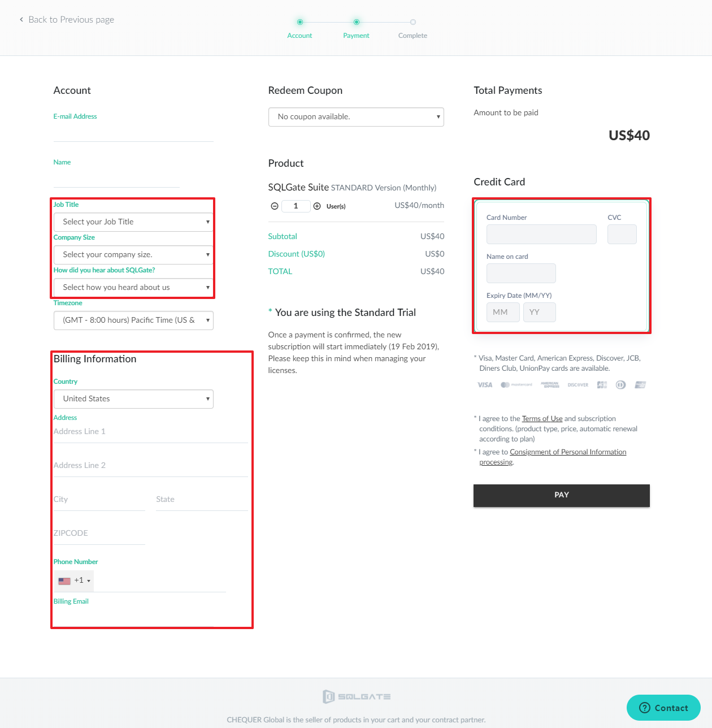Open the Timezone dropdown
The height and width of the screenshot is (728, 712).
coord(133,320)
